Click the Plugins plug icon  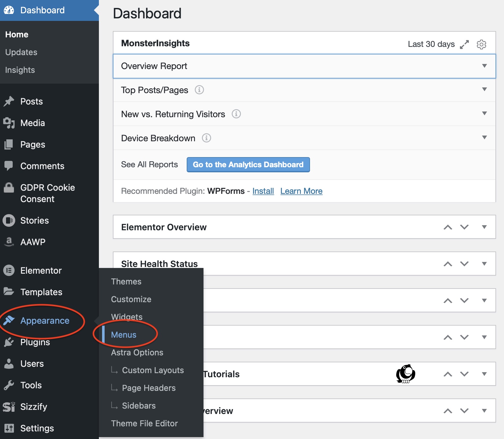(9, 342)
